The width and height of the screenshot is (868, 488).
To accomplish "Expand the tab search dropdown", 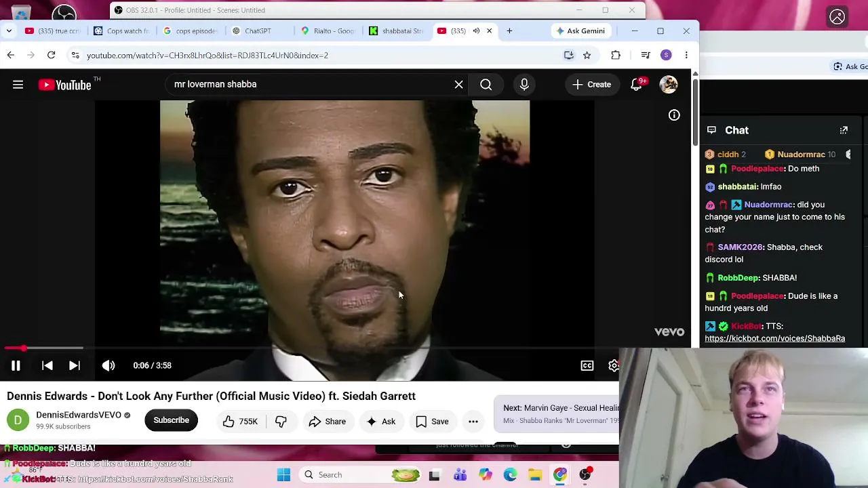I will point(9,31).
